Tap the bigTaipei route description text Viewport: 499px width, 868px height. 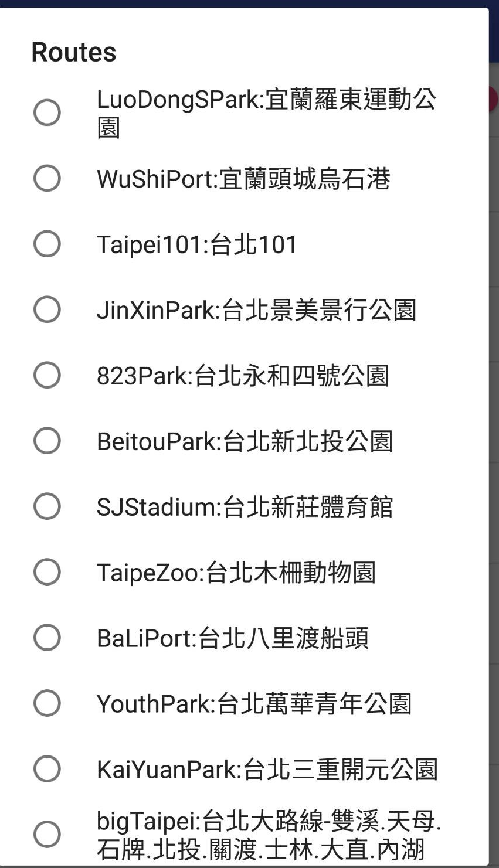(269, 835)
